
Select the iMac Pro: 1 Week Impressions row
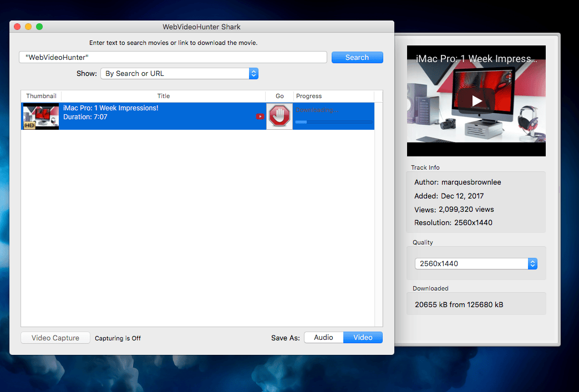tap(197, 116)
